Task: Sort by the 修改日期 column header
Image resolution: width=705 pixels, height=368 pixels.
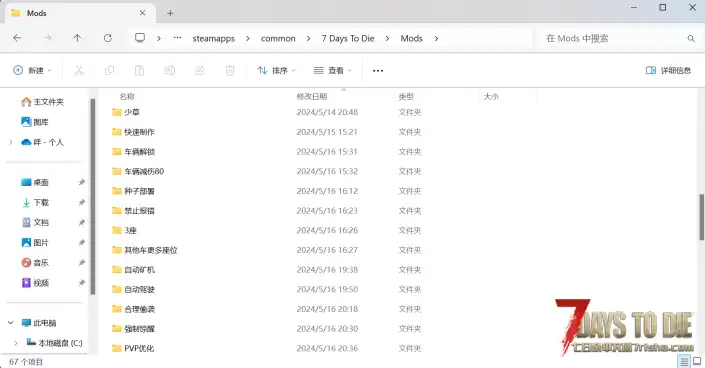Action: click(x=312, y=96)
